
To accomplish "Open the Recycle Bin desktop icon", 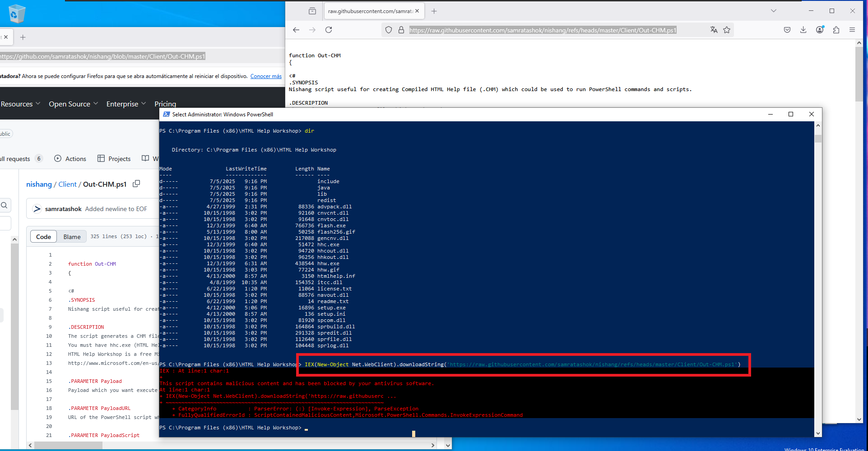I will pyautogui.click(x=17, y=14).
